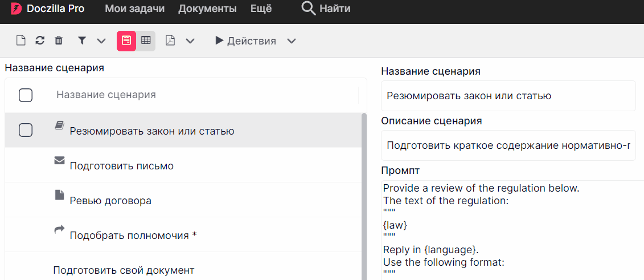This screenshot has width=644, height=280.
Task: Switch to the table grid view
Action: 146,40
